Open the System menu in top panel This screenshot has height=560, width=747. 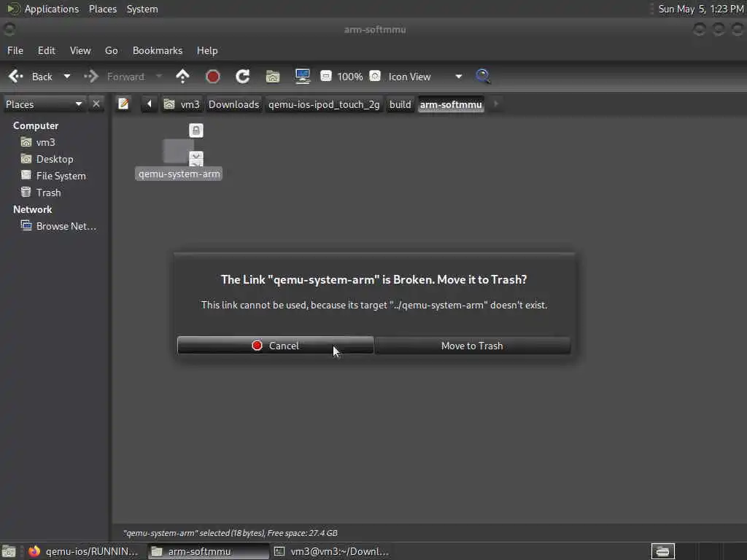click(142, 9)
